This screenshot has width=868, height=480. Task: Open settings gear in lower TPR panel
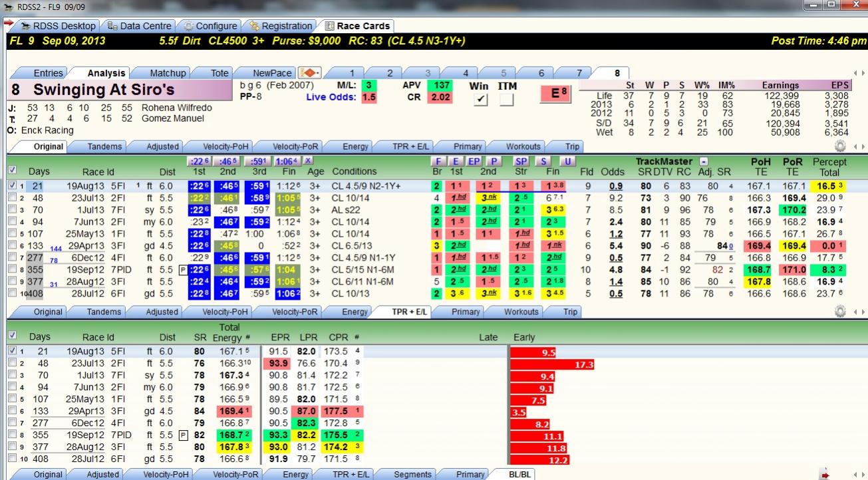840,311
